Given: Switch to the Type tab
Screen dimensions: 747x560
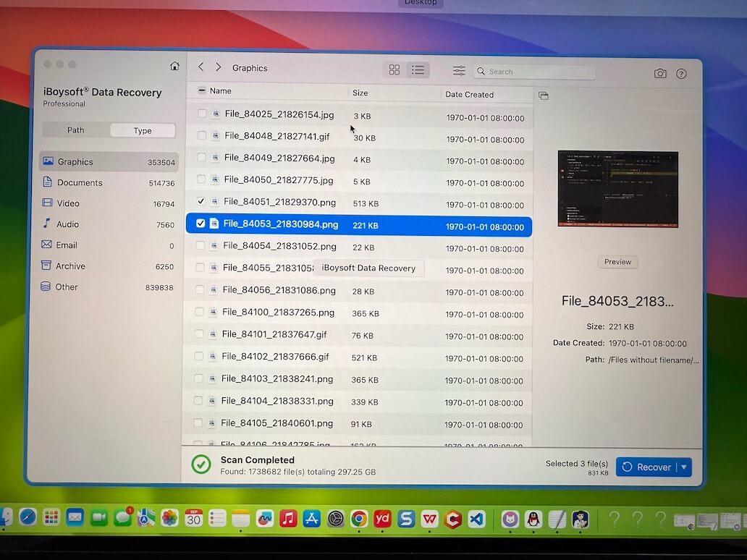Looking at the screenshot, I should coord(143,130).
